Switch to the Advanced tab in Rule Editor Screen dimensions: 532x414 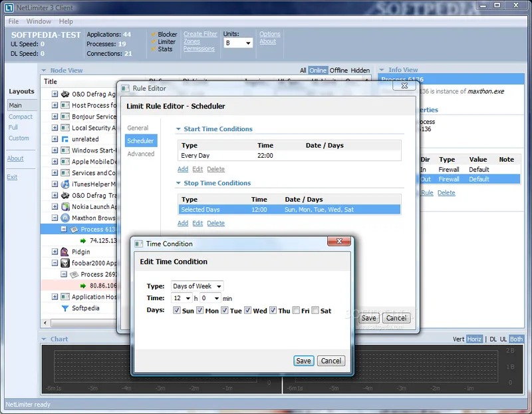tap(141, 154)
